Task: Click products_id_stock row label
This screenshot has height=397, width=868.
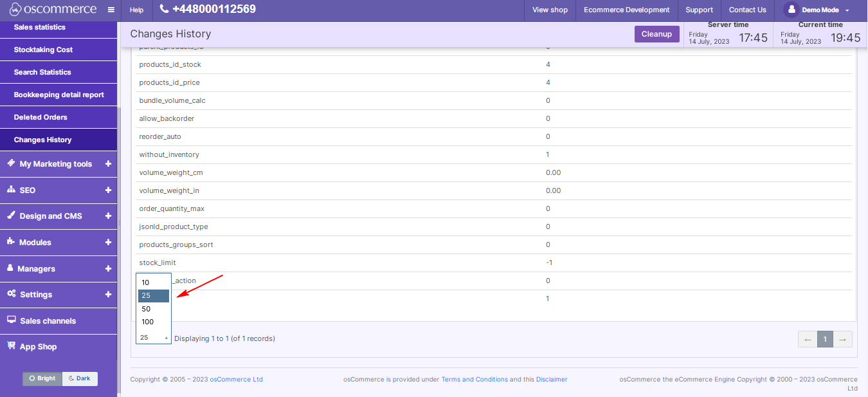Action: 170,64
